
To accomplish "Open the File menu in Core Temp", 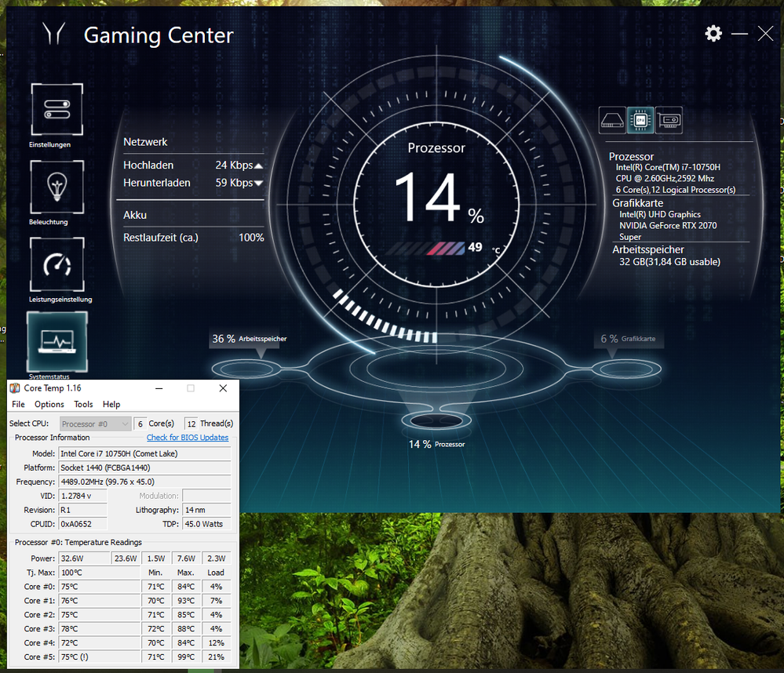I will point(18,405).
